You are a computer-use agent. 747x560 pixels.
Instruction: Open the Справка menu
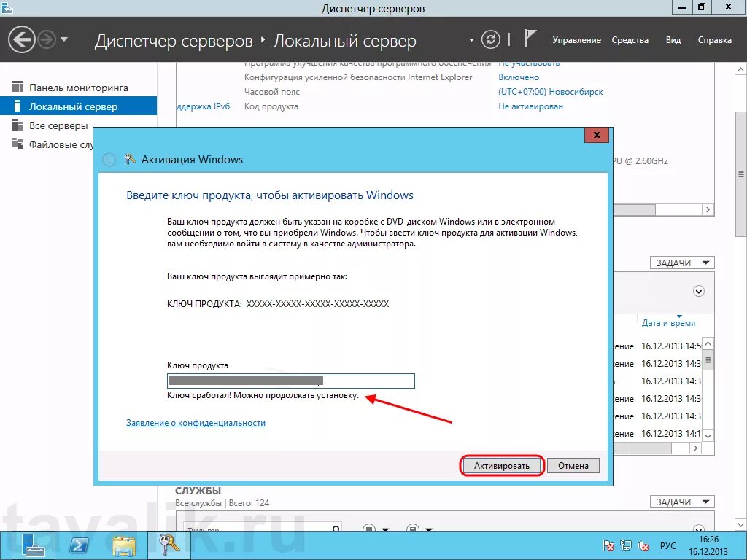(x=714, y=40)
